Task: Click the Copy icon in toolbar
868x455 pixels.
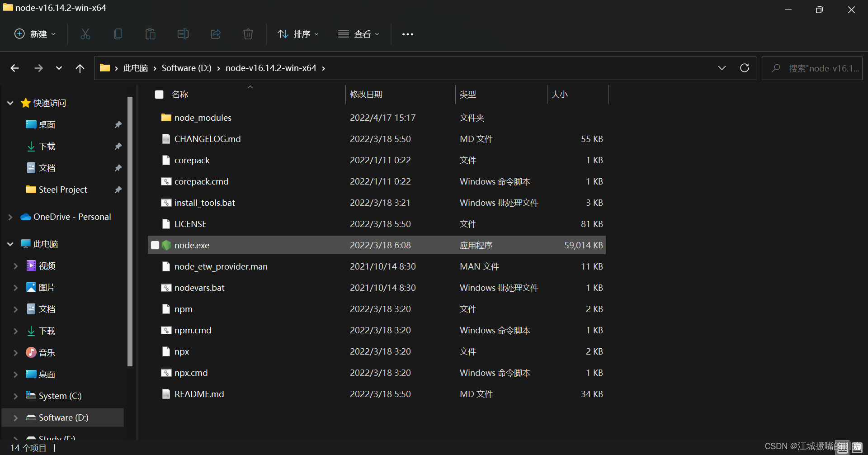Action: (118, 34)
